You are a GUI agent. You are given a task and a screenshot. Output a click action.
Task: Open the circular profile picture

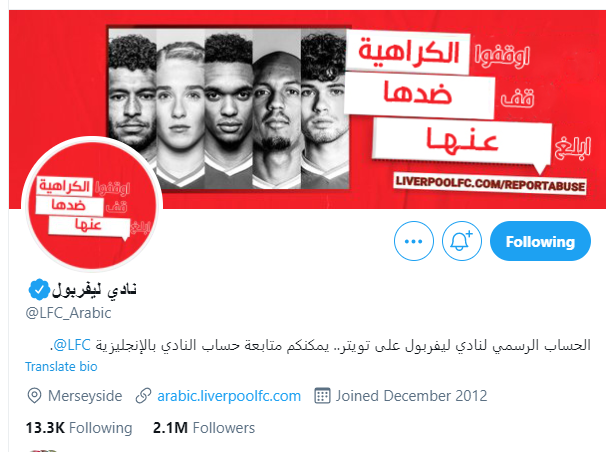point(92,204)
